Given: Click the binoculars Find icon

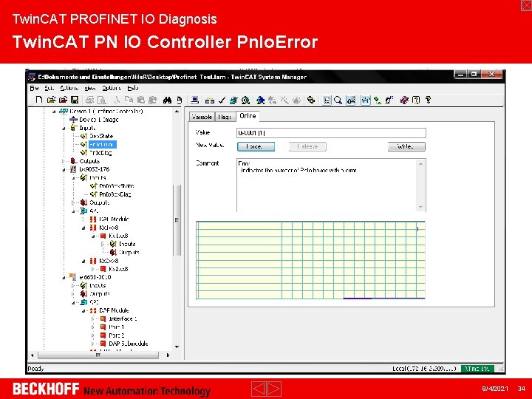Looking at the screenshot, I should (x=167, y=100).
